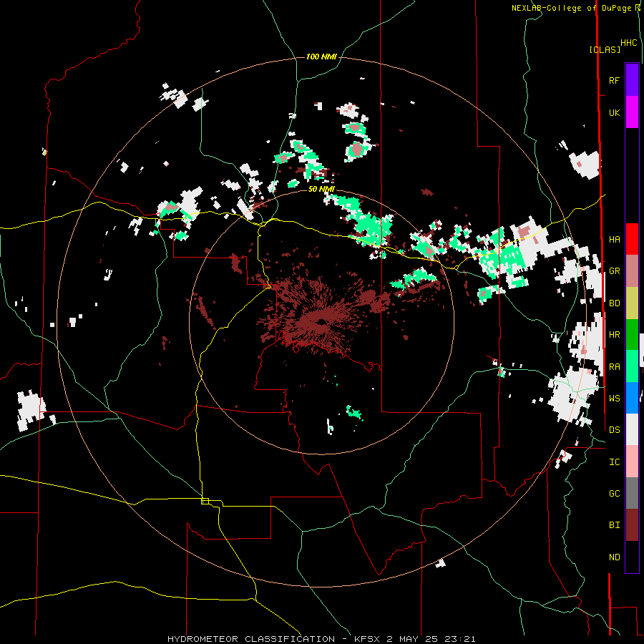The image size is (644, 644).
Task: Click the purple RF legend color swatch
Action: click(632, 80)
